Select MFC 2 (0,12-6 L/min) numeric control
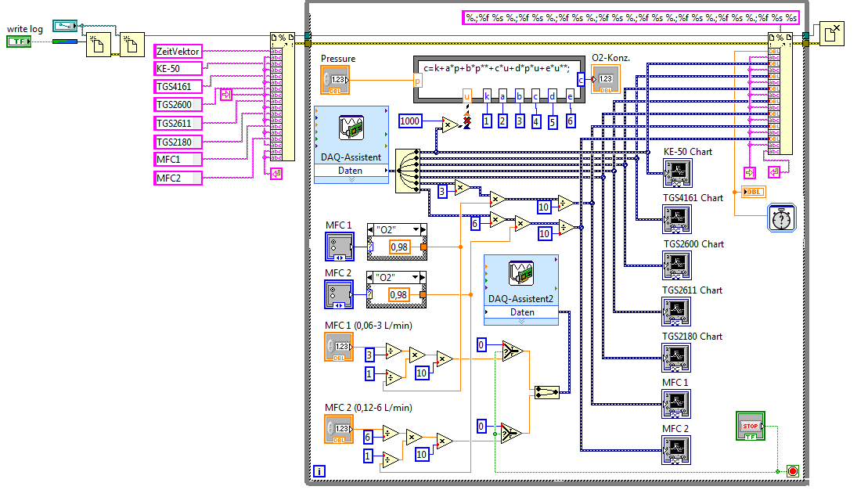Image resolution: width=868 pixels, height=490 pixels. click(x=339, y=428)
